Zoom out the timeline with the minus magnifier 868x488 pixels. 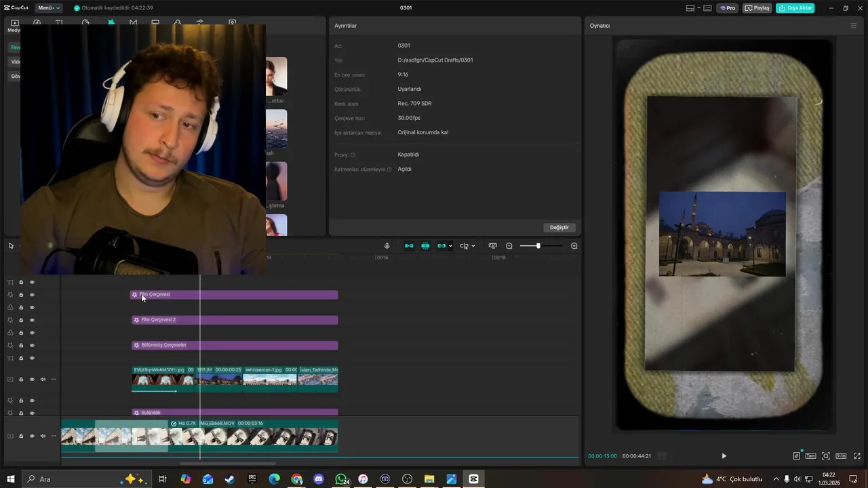[509, 246]
